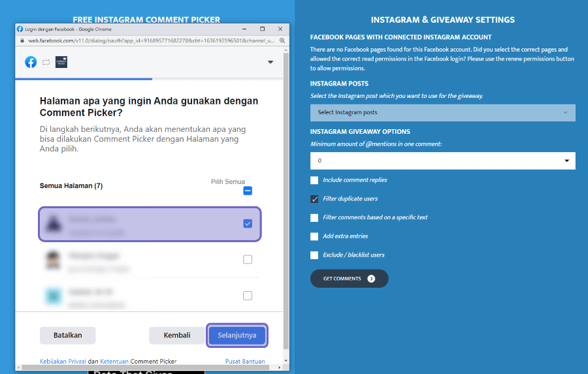Image resolution: width=588 pixels, height=374 pixels.
Task: Click the third page's teal avatar thumbnail
Action: [54, 296]
